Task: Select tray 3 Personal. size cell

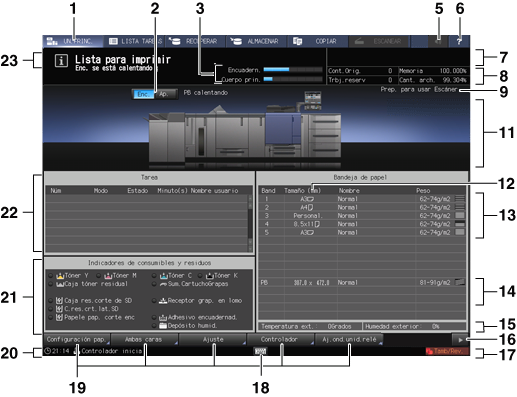Action: click(310, 216)
